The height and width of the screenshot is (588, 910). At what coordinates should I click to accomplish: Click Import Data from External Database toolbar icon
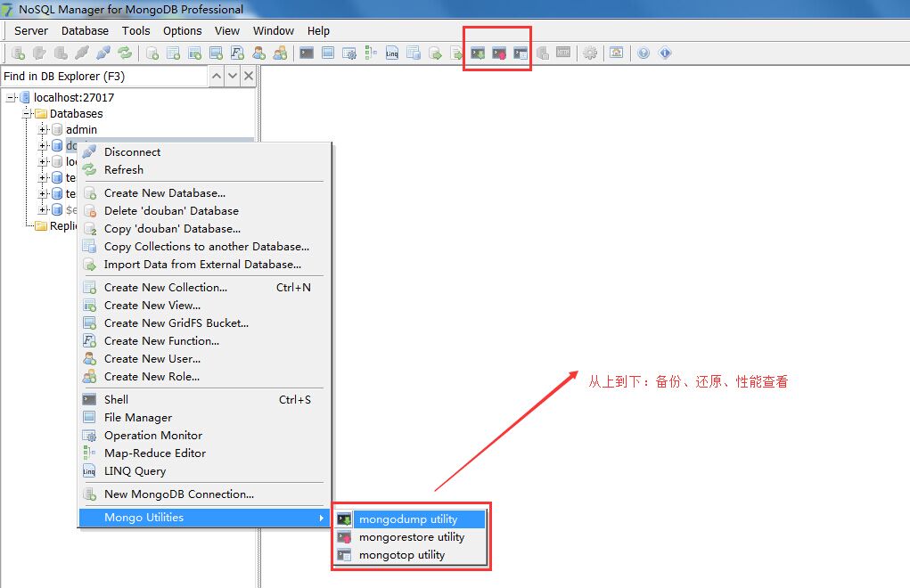click(x=435, y=53)
